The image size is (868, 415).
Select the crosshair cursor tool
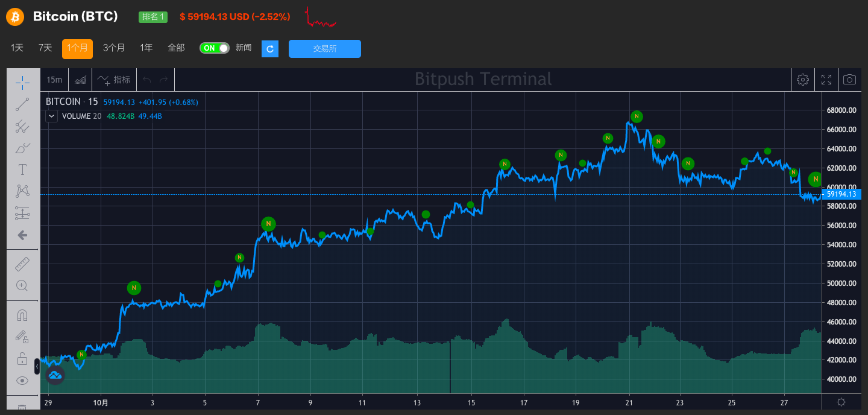pyautogui.click(x=22, y=82)
